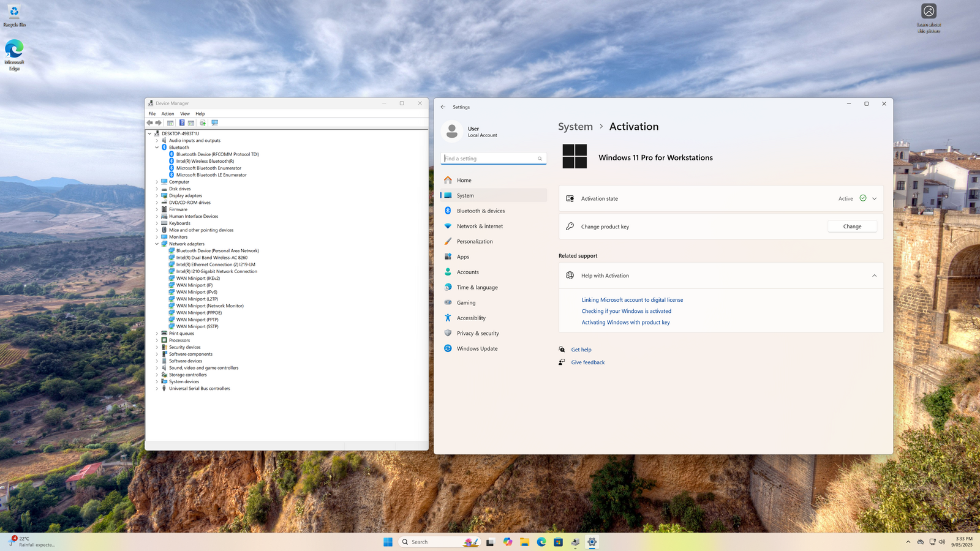The width and height of the screenshot is (980, 551).
Task: Open the Action menu in Device Manager
Action: click(x=168, y=114)
